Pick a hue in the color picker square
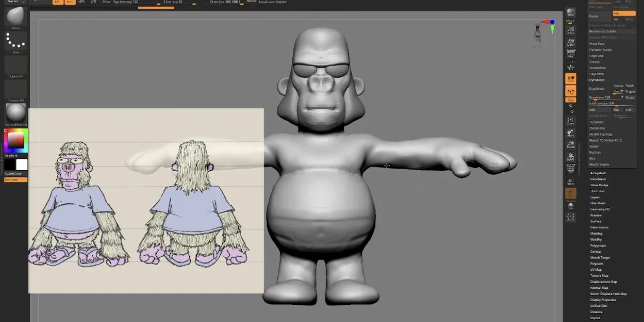644x322 pixels. pyautogui.click(x=16, y=141)
